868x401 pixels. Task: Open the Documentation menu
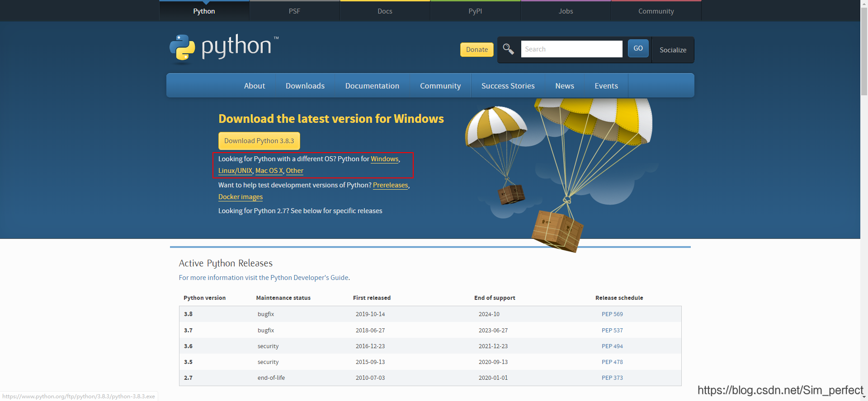[x=372, y=86]
